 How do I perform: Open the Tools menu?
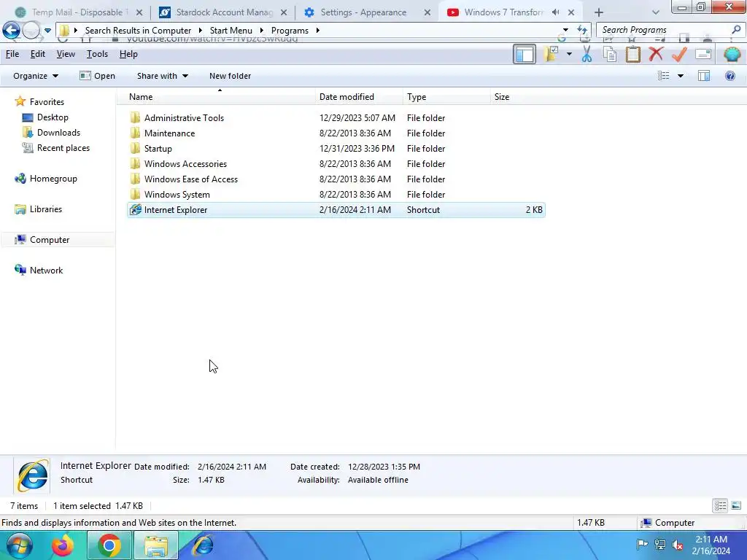pyautogui.click(x=97, y=54)
